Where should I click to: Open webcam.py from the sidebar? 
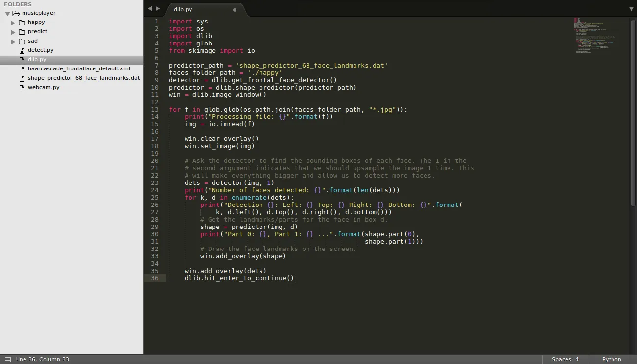(x=44, y=88)
